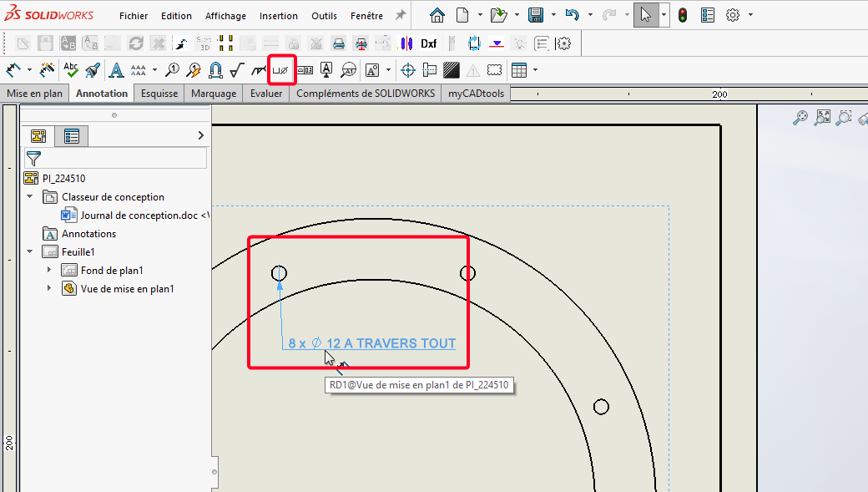
Task: Open Options gear icon
Action: [x=733, y=16]
